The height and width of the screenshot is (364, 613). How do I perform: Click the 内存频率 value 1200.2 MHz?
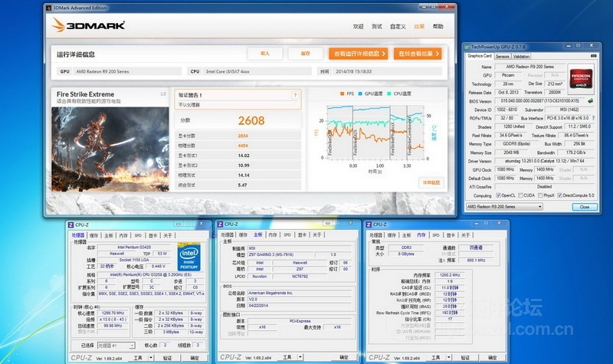tap(450, 275)
